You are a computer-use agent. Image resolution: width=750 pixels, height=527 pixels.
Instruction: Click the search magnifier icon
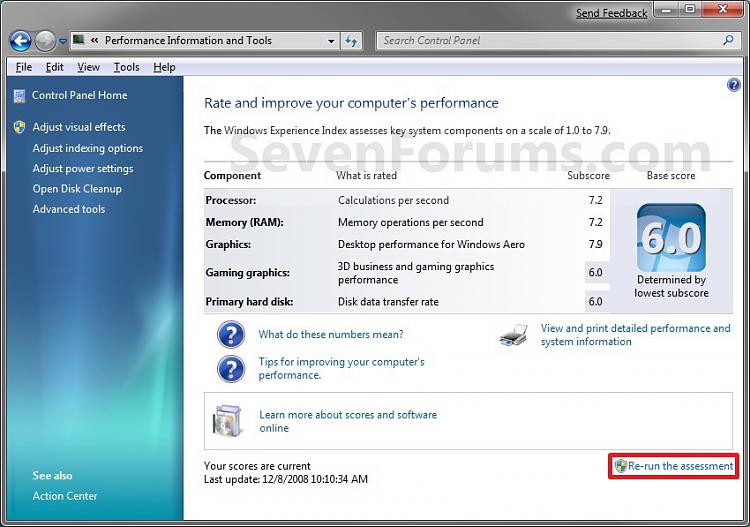728,40
